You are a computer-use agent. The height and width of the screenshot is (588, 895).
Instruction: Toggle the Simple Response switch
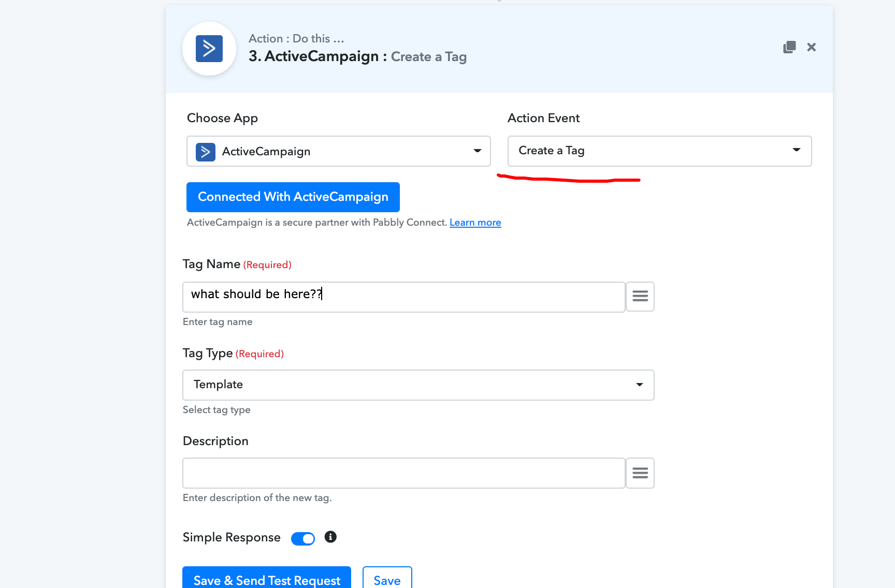pos(303,539)
